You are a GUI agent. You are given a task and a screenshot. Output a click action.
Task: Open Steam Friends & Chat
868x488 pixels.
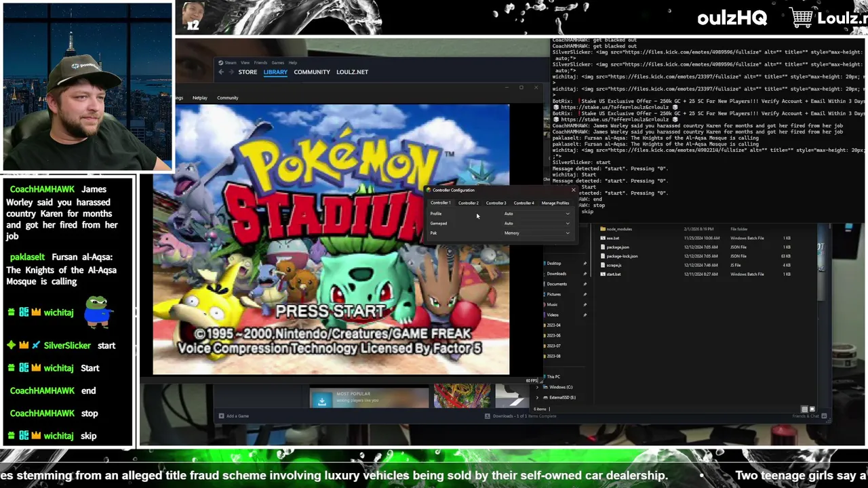click(810, 416)
